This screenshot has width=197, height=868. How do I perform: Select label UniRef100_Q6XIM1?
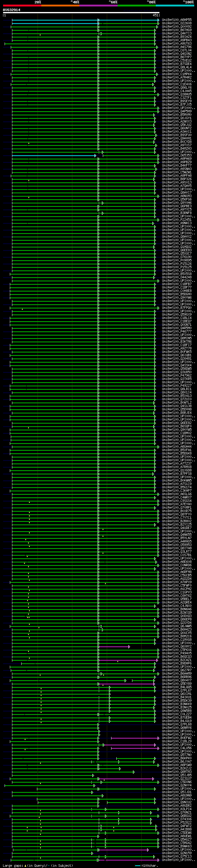[x=177, y=694]
